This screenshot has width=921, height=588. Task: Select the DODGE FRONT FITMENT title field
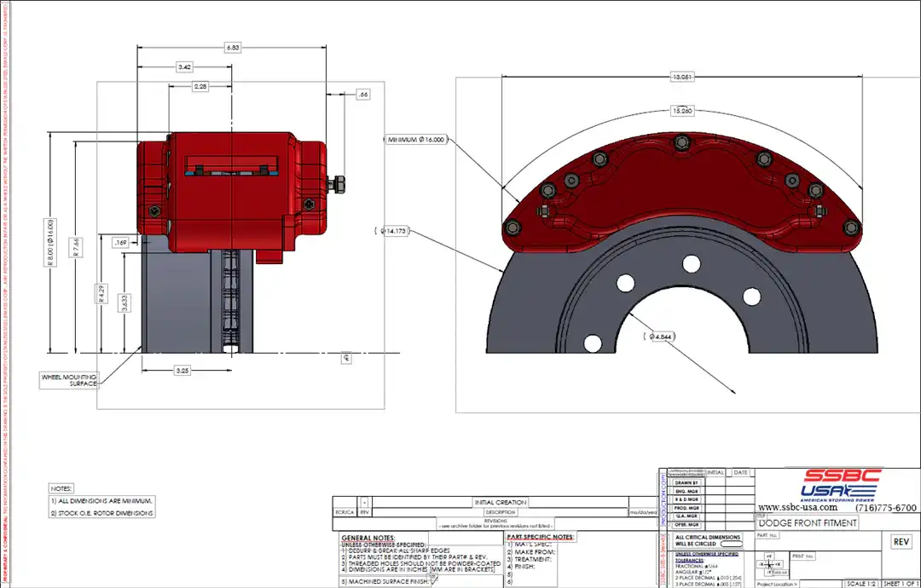(x=808, y=522)
